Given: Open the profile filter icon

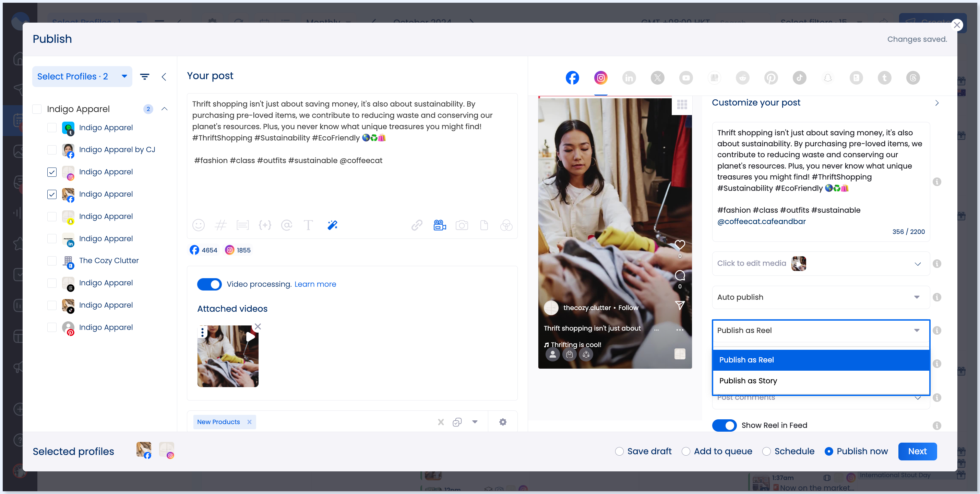Looking at the screenshot, I should point(145,77).
